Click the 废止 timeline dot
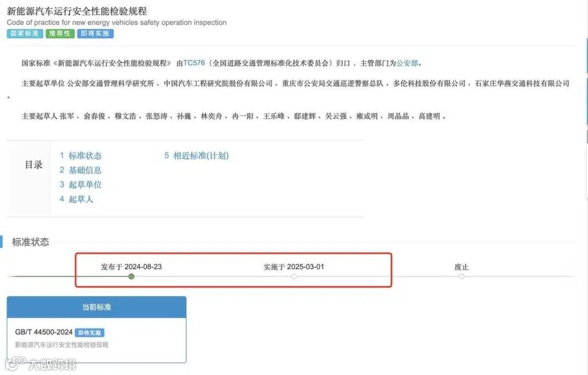The width and height of the screenshot is (588, 375). [462, 276]
